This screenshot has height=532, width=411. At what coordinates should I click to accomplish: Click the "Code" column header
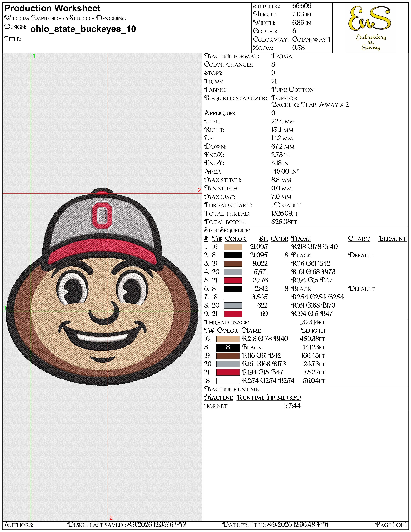coord(279,239)
